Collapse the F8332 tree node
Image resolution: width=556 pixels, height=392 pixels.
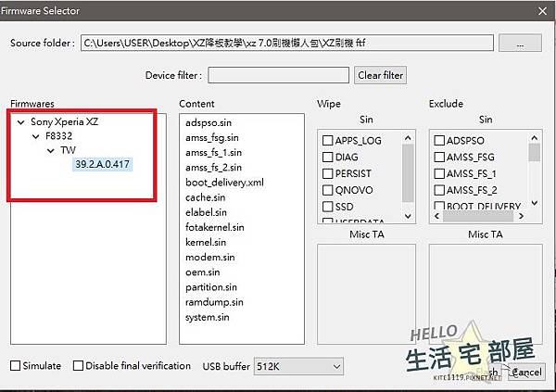[x=36, y=136]
